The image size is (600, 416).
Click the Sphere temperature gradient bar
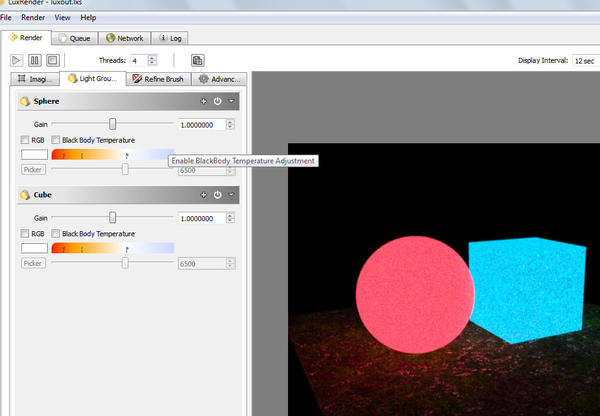coord(112,155)
